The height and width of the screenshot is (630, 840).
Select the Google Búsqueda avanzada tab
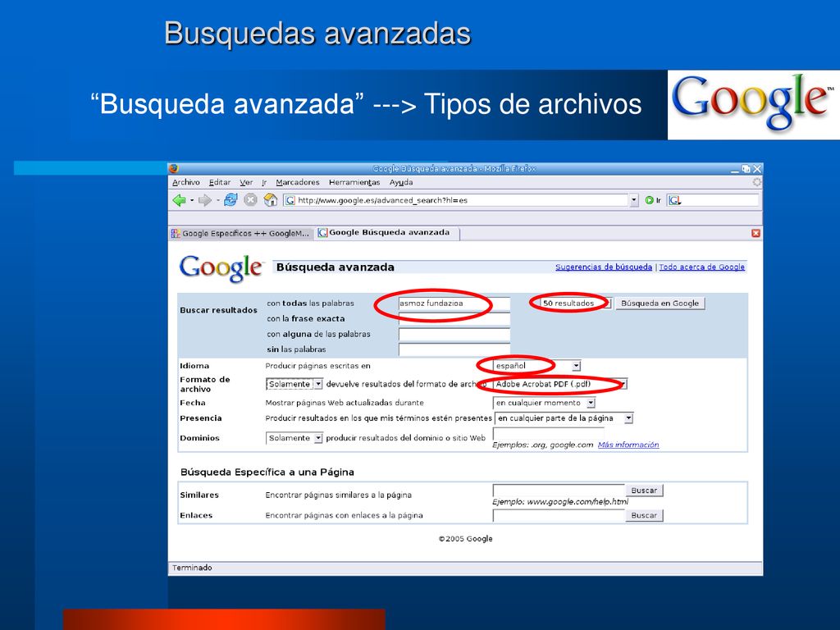(387, 233)
